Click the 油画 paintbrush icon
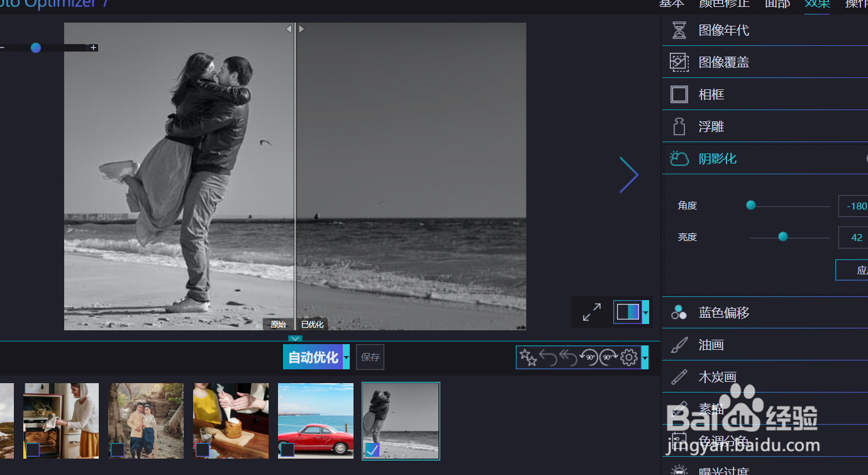Screen dimensions: 868x475 [679, 345]
